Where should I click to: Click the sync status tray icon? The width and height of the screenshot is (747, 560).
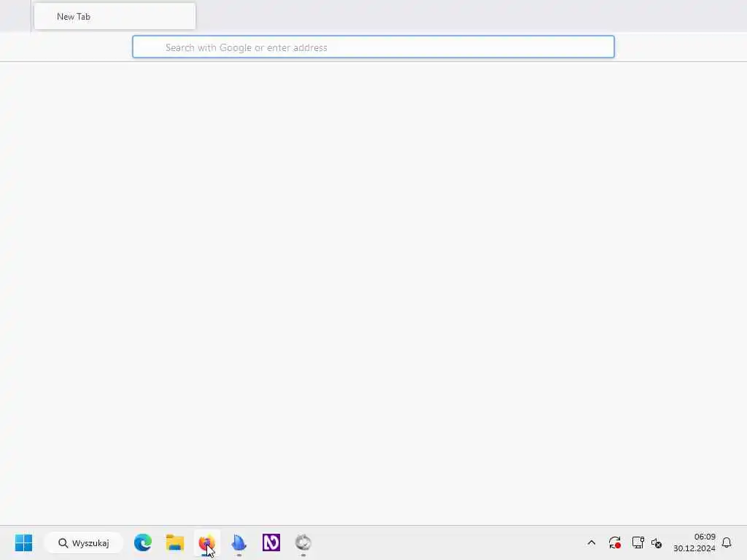pos(614,542)
